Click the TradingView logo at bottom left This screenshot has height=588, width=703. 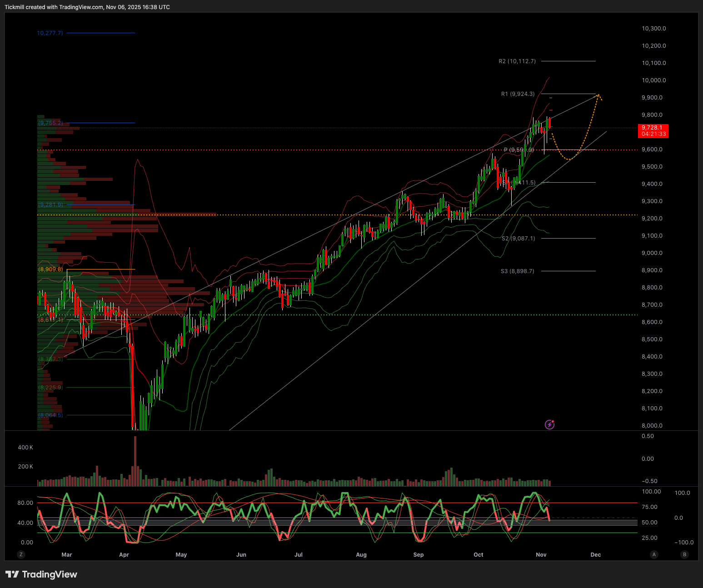[41, 574]
